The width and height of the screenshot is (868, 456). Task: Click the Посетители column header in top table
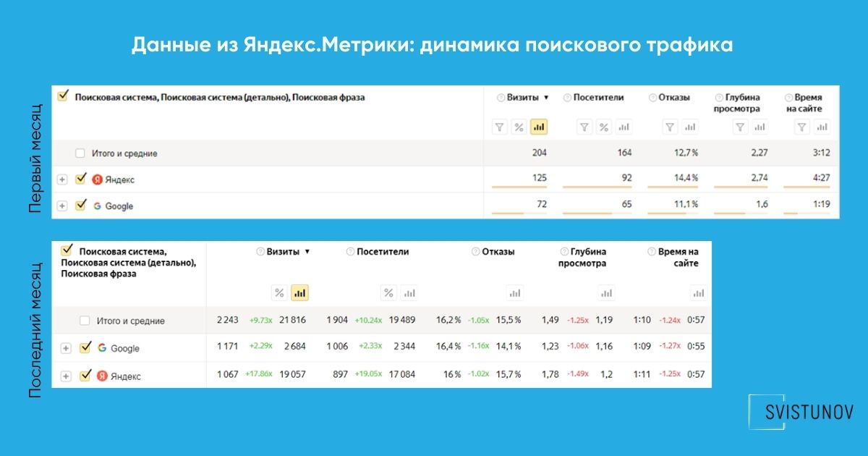point(598,98)
